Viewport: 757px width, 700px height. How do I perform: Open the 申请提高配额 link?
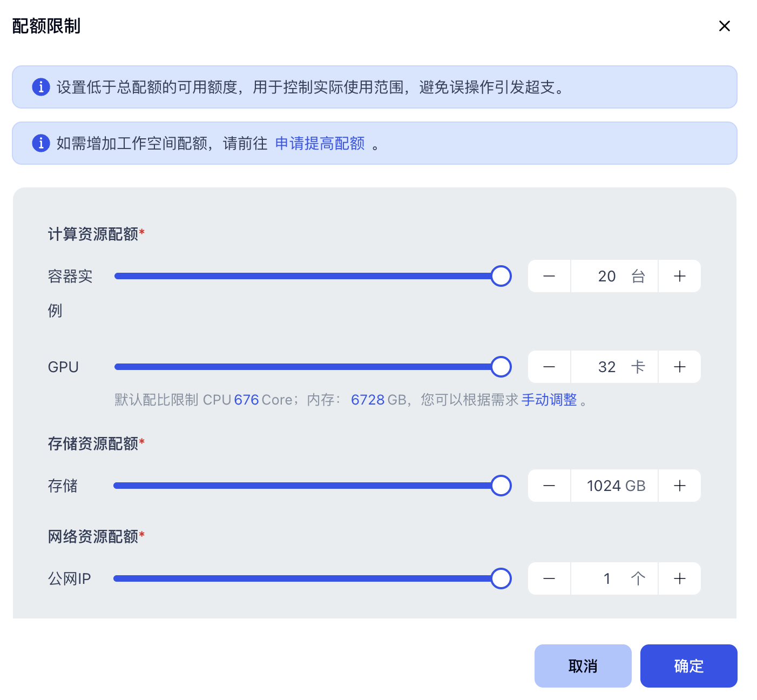coord(320,143)
